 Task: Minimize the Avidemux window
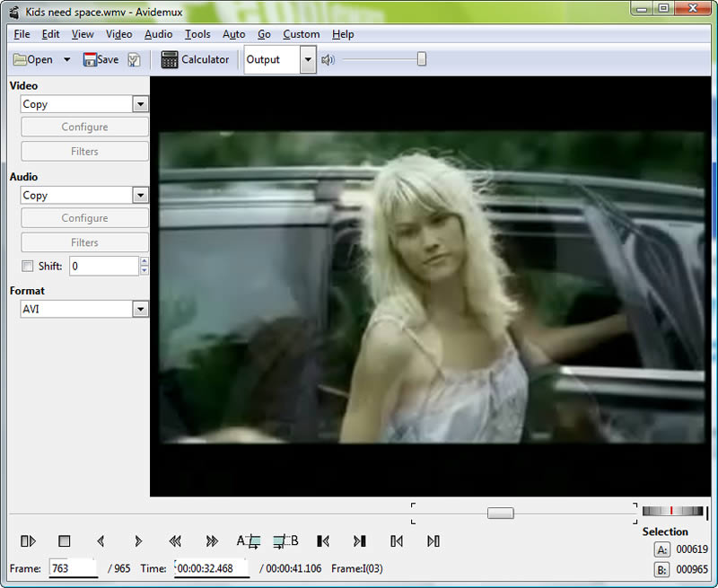[x=642, y=8]
